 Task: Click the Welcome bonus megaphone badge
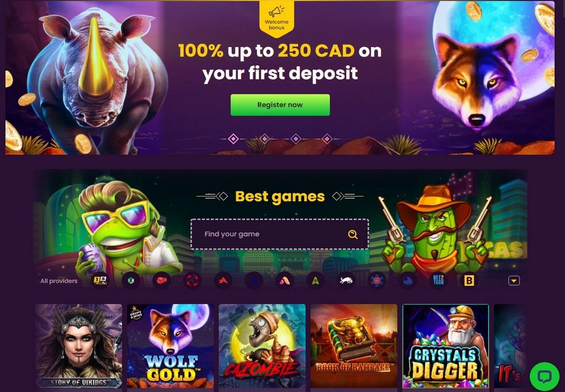point(277,18)
